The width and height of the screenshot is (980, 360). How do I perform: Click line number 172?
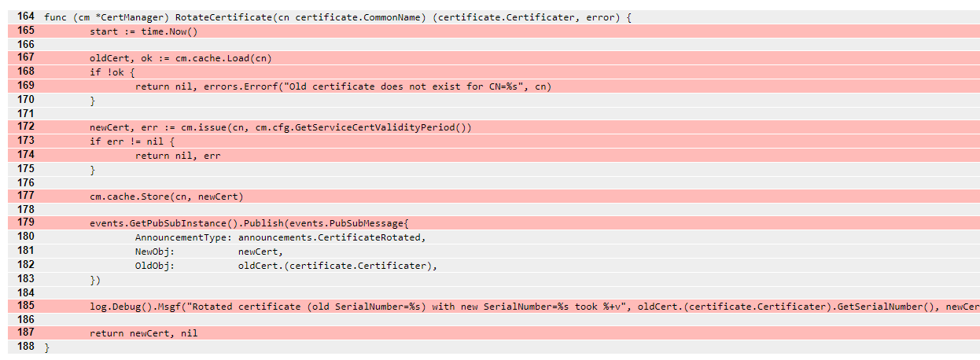coord(25,127)
